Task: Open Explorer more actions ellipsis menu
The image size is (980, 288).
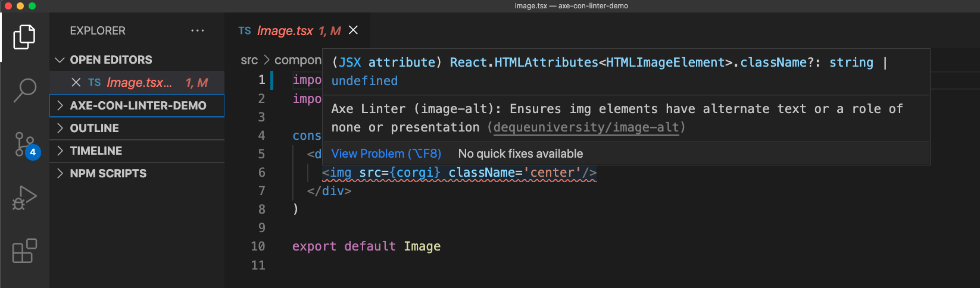Action: [197, 30]
